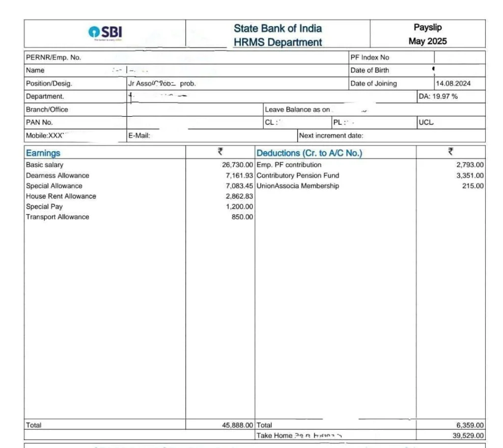Click the 'Dearness Allowance' row label
503x448 pixels.
click(x=57, y=175)
